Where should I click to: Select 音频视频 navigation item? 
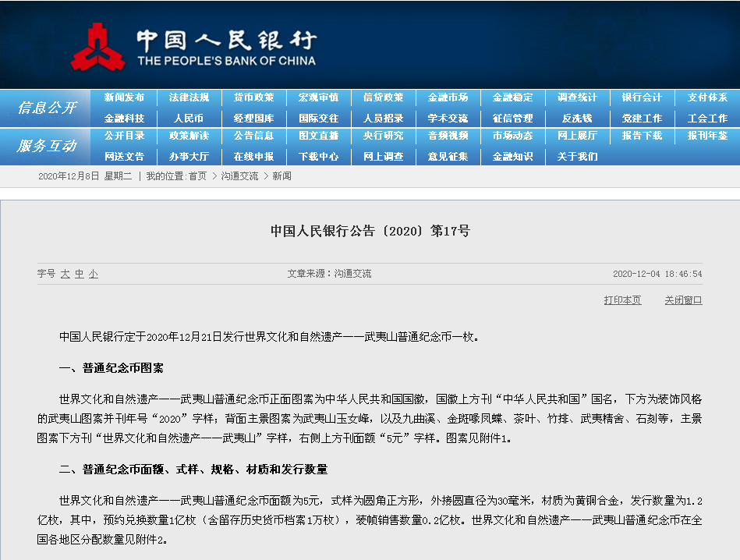[x=448, y=136]
